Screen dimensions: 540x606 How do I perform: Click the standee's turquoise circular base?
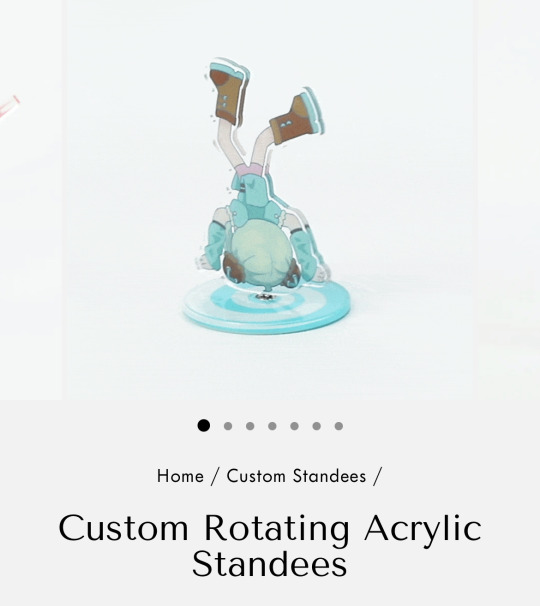267,308
